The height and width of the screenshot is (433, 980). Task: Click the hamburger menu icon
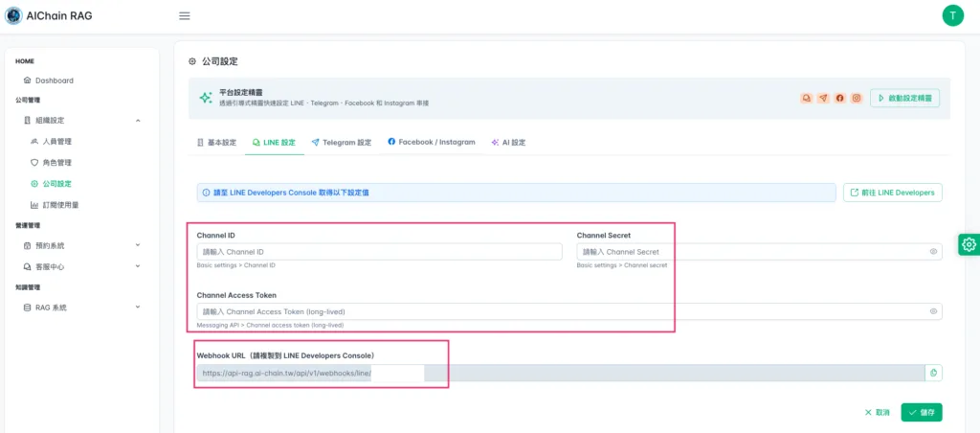[x=185, y=15]
